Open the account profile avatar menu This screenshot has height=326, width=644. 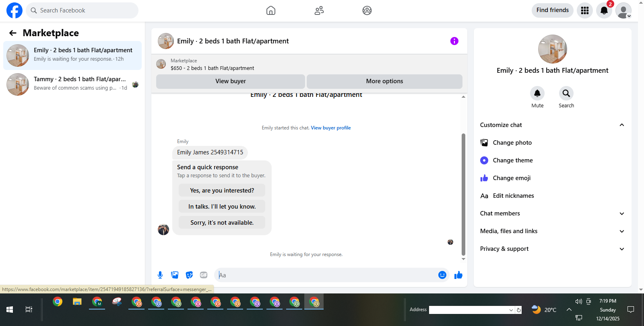623,10
